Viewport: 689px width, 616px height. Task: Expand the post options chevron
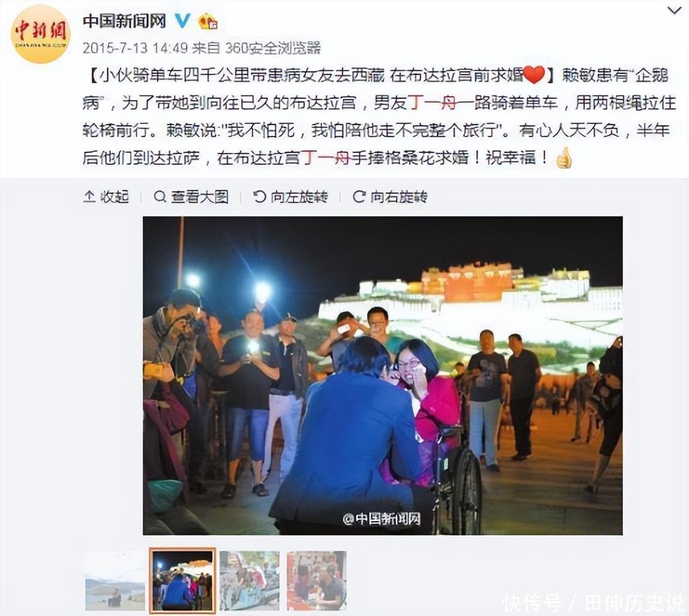point(674,11)
